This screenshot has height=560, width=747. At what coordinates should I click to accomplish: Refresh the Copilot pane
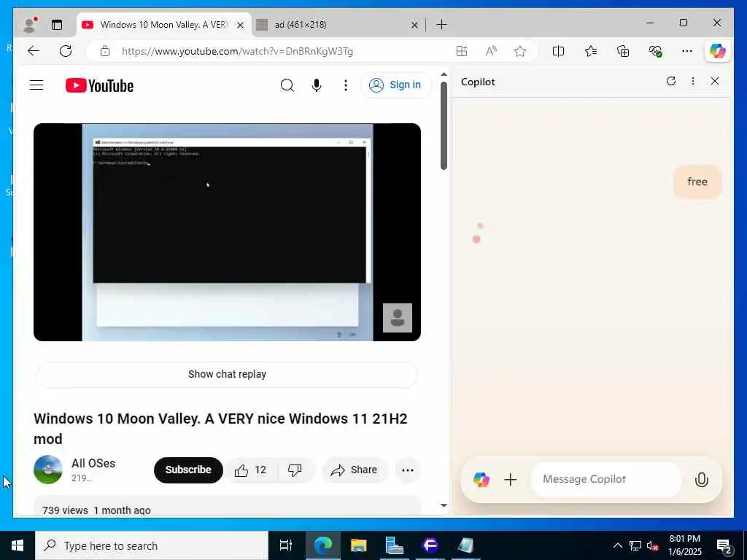pos(671,81)
